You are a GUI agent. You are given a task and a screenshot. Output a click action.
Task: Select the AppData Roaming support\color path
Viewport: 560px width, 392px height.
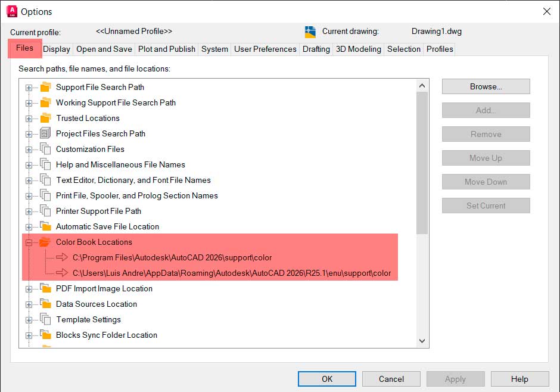(x=232, y=273)
